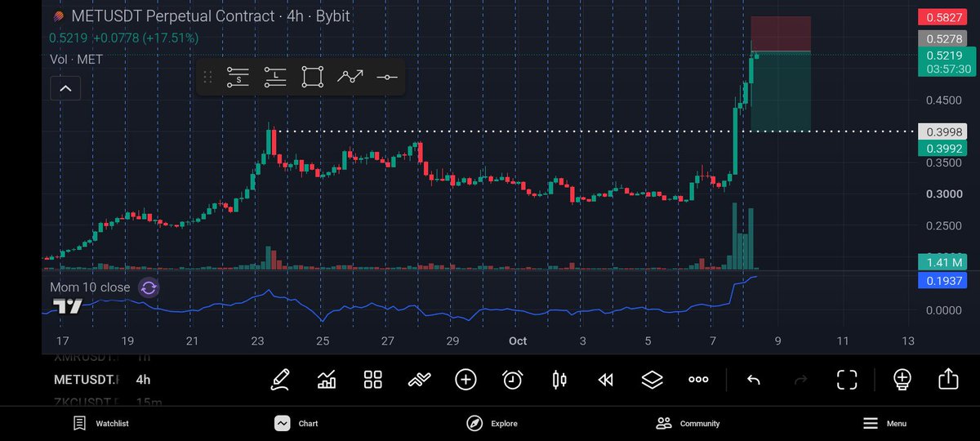Screen dimensions: 980x441
Task: Select the red stop-loss zone of position
Action: [x=781, y=33]
